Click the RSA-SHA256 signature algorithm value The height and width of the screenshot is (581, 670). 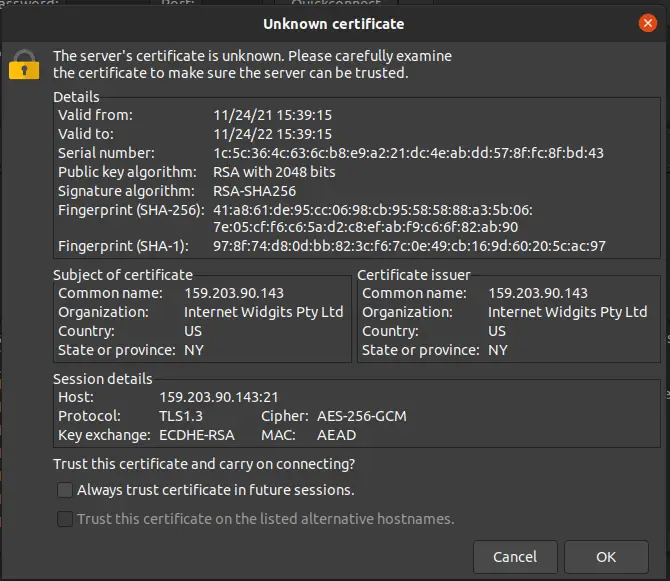coord(255,191)
